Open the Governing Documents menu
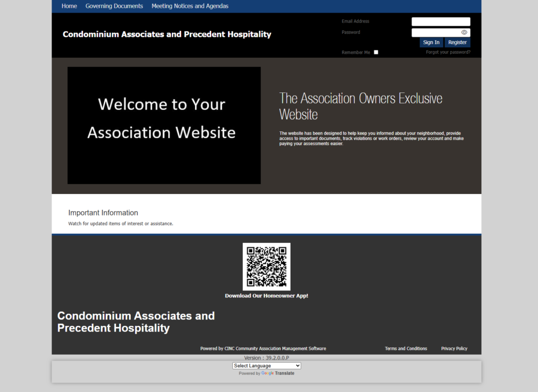538x392 pixels. pyautogui.click(x=114, y=6)
